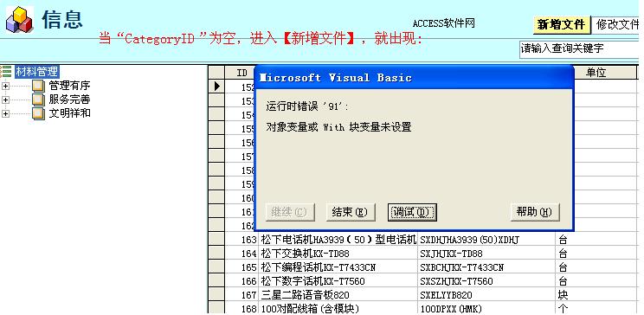Expand the 服务完善 tree node
Screen dimensions: 644x315
tap(5, 100)
